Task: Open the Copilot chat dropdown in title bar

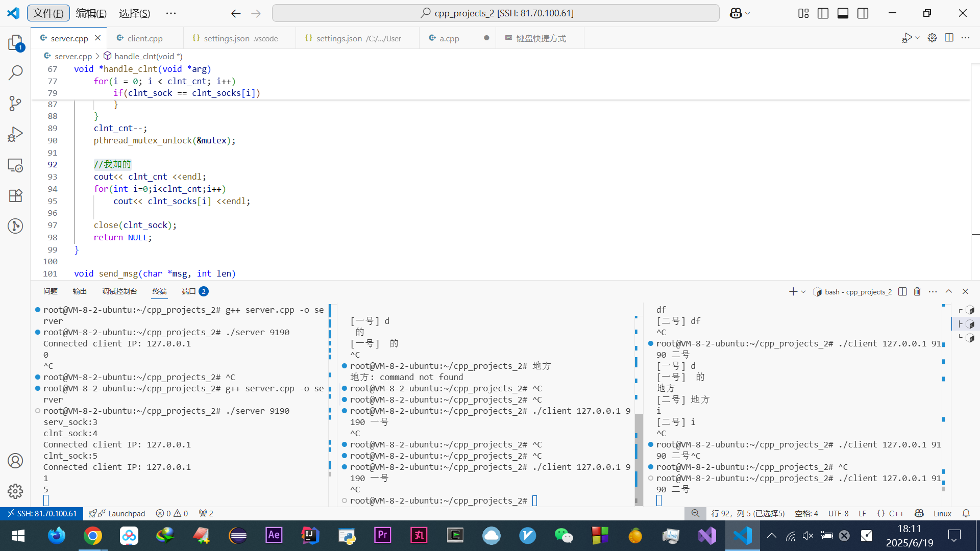Action: coord(748,13)
